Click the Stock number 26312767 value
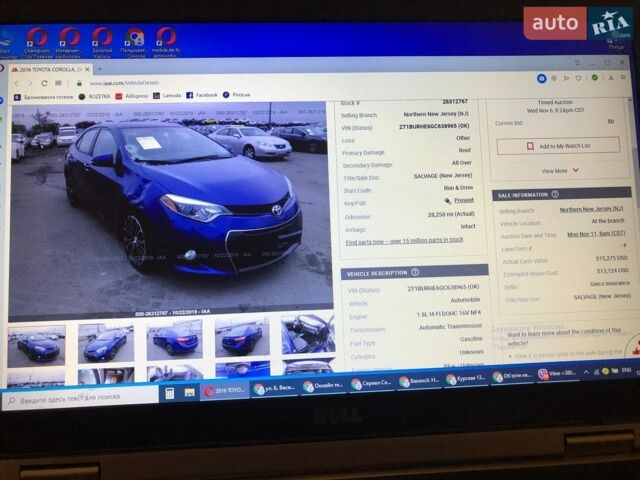 (455, 101)
